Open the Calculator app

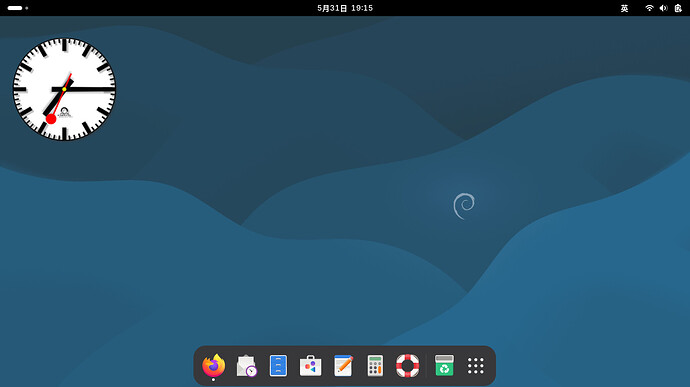[375, 365]
